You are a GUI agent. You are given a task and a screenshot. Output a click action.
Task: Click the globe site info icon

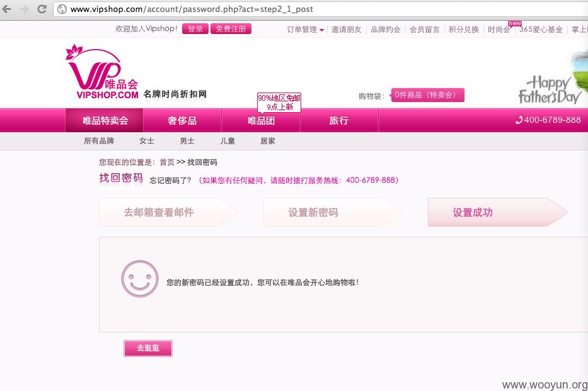62,9
